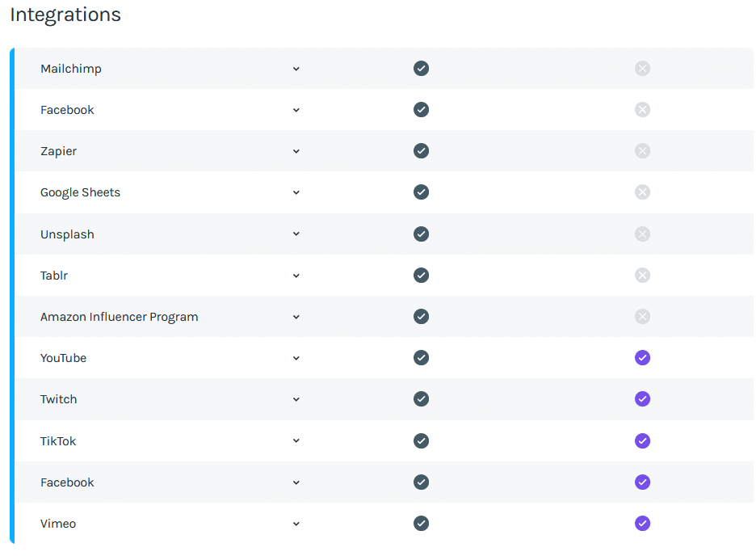Image resolution: width=756 pixels, height=556 pixels.
Task: Click the grey X icon in Facebook row
Action: point(642,109)
